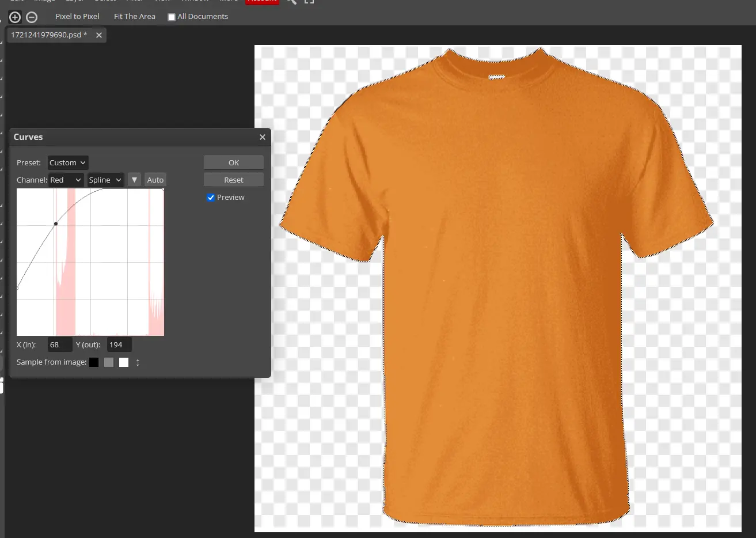The height and width of the screenshot is (538, 756).
Task: Select the curve's bottom-left endpoint handle
Action: (17, 288)
